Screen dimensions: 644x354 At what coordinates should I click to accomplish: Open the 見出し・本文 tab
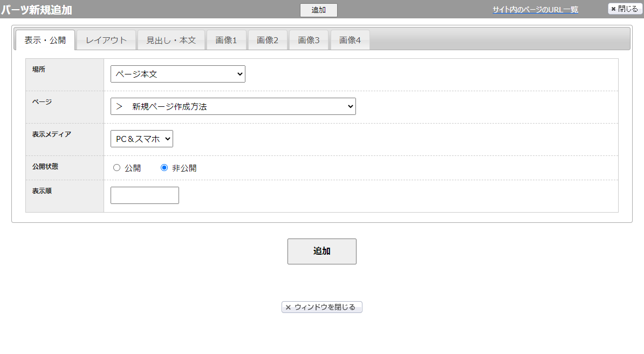[x=171, y=40]
